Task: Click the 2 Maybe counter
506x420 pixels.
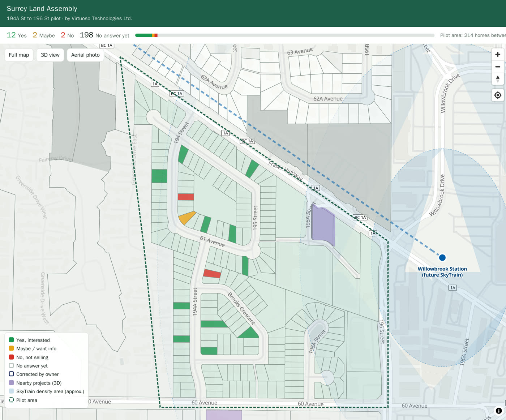Action: (x=44, y=35)
